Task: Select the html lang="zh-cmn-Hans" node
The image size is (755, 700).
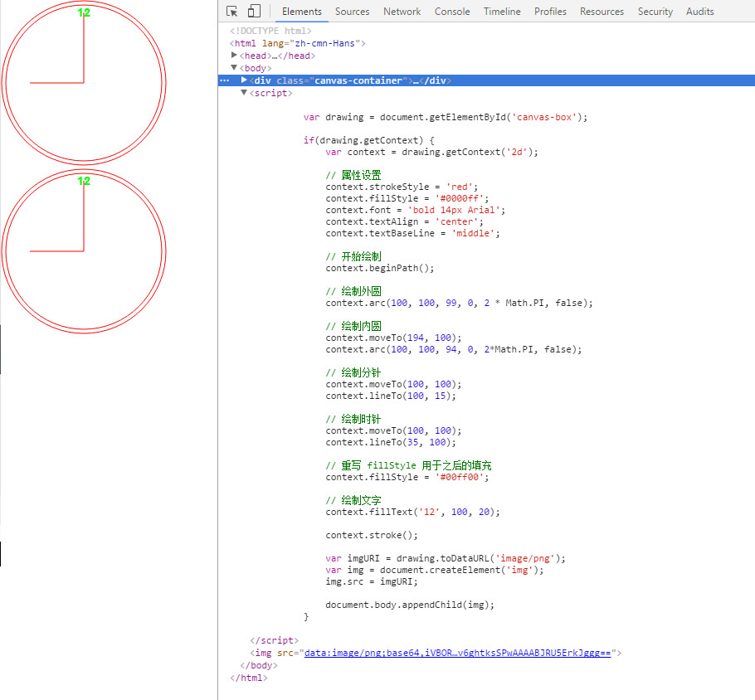Action: pos(297,43)
